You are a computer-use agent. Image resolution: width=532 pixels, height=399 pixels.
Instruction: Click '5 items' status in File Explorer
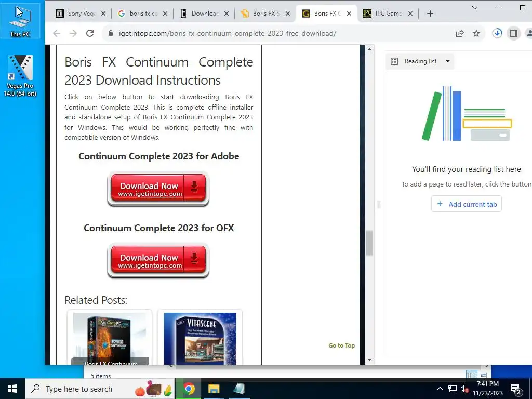tap(101, 376)
